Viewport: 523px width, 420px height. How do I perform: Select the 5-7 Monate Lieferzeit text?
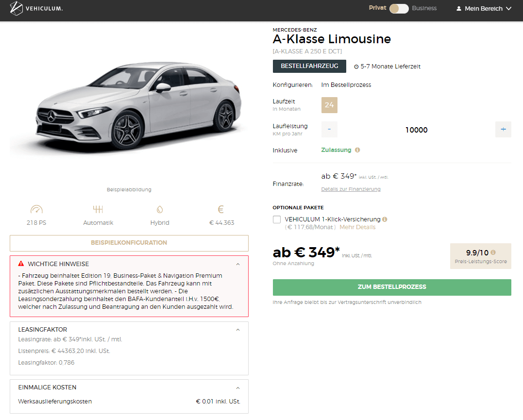pyautogui.click(x=390, y=67)
